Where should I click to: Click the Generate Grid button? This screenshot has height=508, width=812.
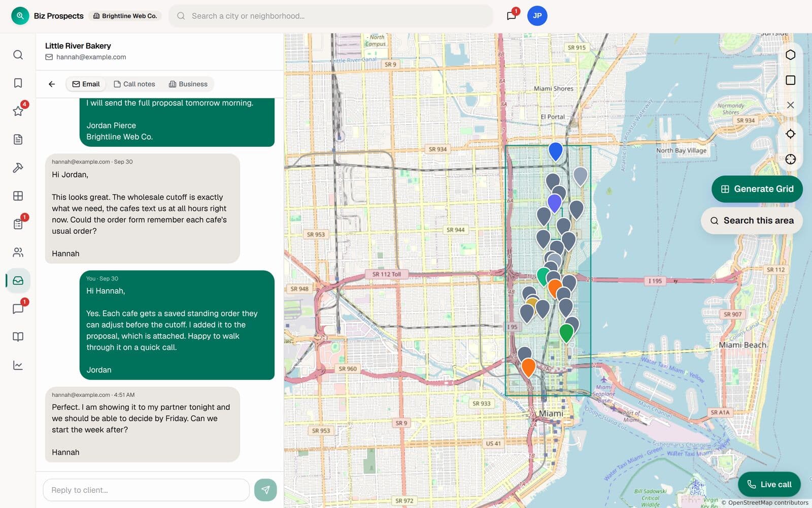[757, 189]
